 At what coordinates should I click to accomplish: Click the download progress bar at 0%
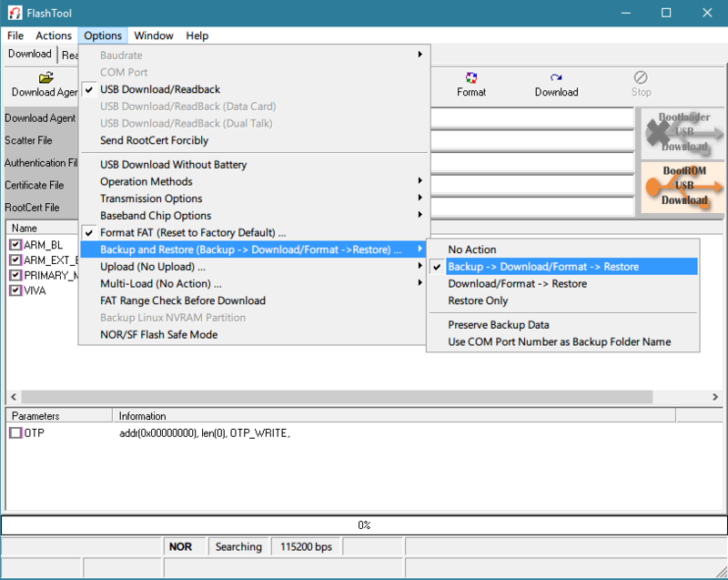pos(364,525)
